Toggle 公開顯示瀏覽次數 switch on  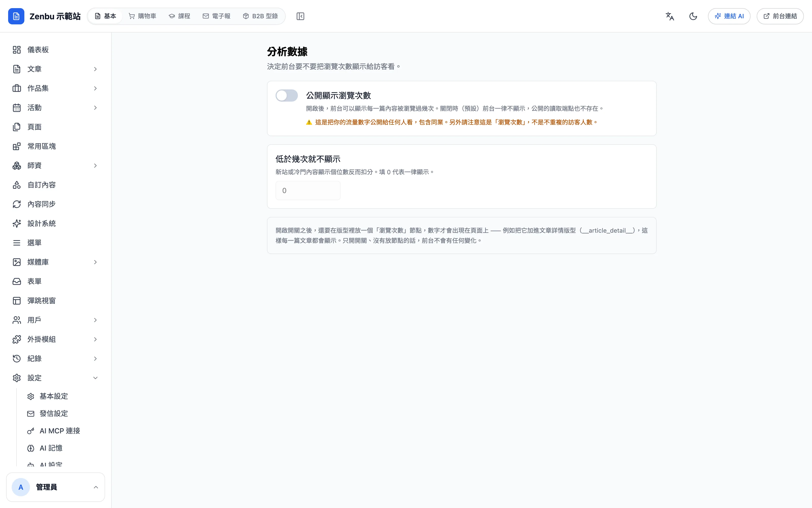pos(286,96)
